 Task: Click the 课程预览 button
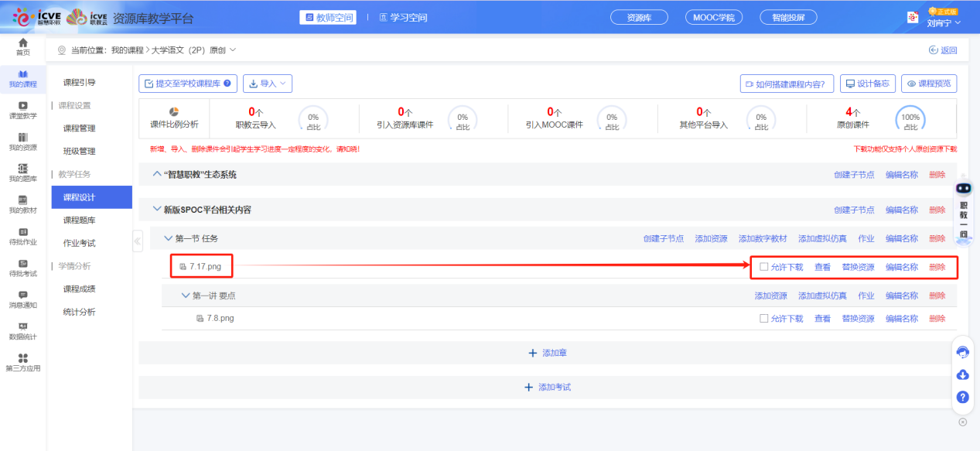coord(930,84)
